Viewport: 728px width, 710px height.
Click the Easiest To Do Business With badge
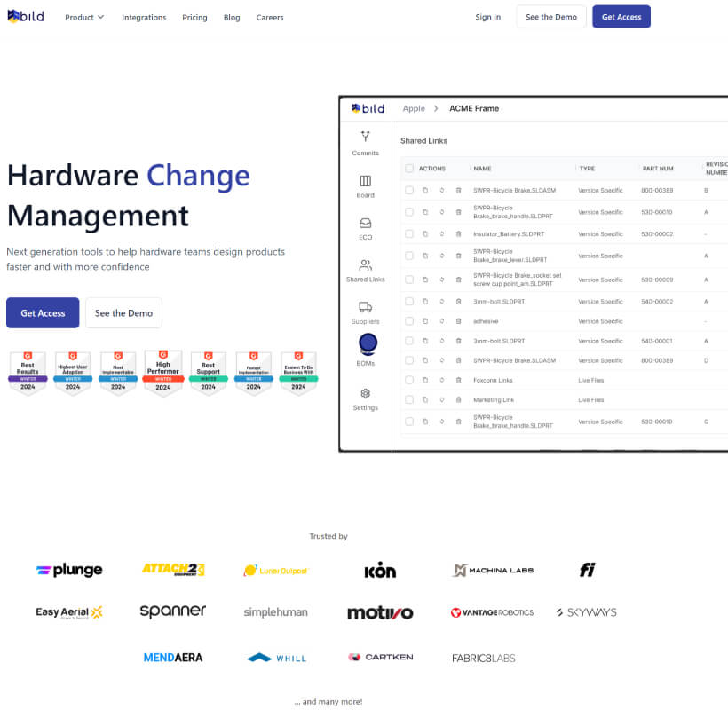tap(298, 373)
